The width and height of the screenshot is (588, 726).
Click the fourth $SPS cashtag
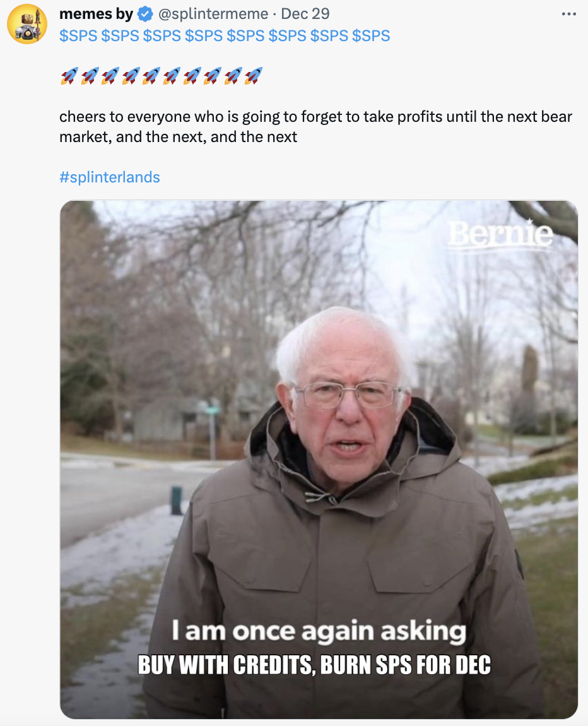tap(204, 36)
